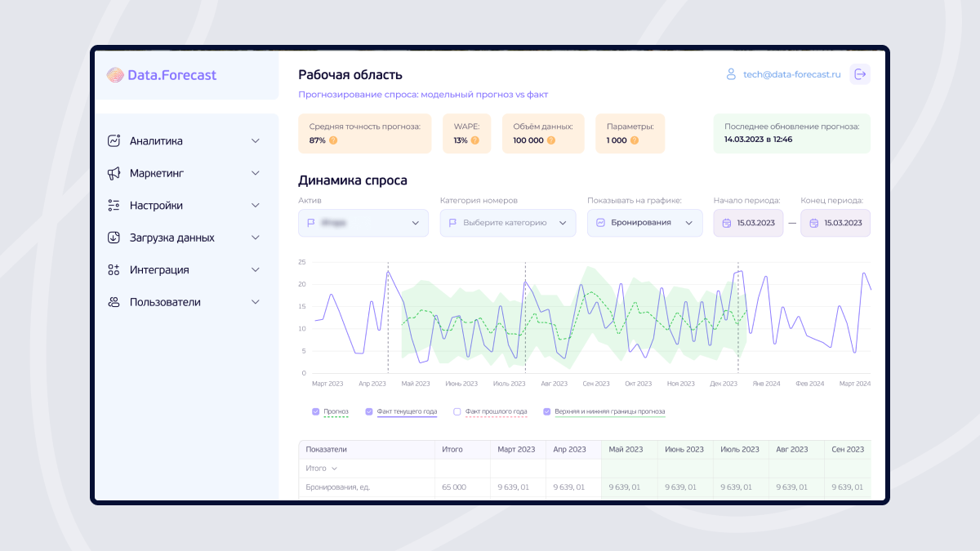Click the info icon beside 87% accuracy
The width and height of the screenshot is (980, 551).
click(333, 140)
